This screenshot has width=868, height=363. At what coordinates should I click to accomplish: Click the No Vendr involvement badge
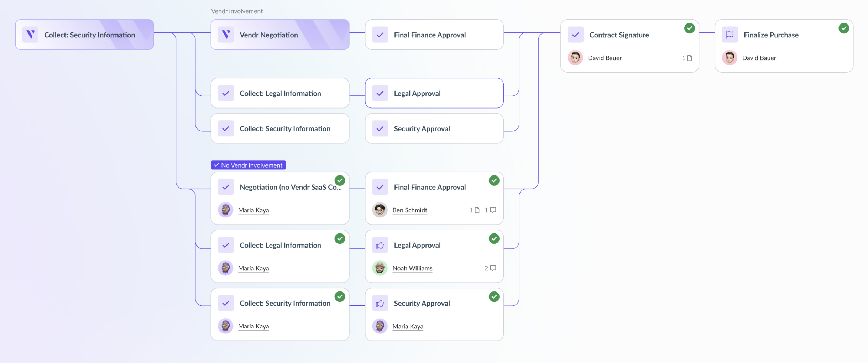[x=248, y=165]
